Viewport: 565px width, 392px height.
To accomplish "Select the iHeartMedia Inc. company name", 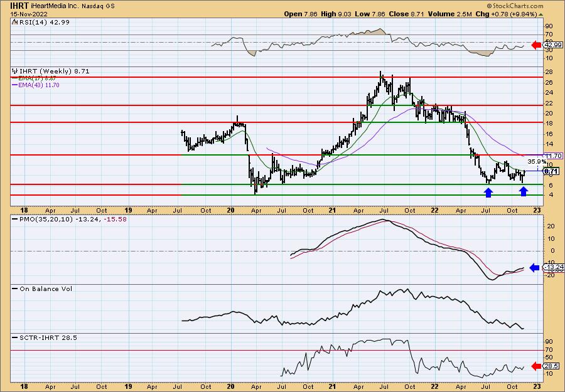I will [55, 6].
